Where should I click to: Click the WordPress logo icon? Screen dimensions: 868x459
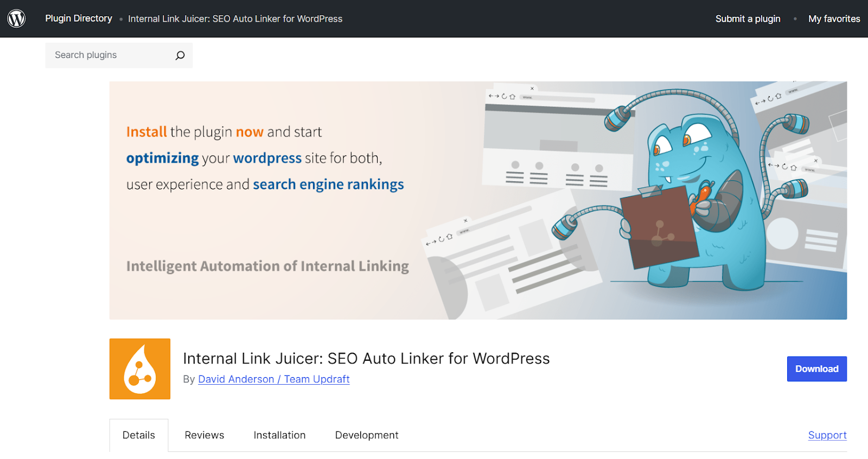(x=16, y=18)
